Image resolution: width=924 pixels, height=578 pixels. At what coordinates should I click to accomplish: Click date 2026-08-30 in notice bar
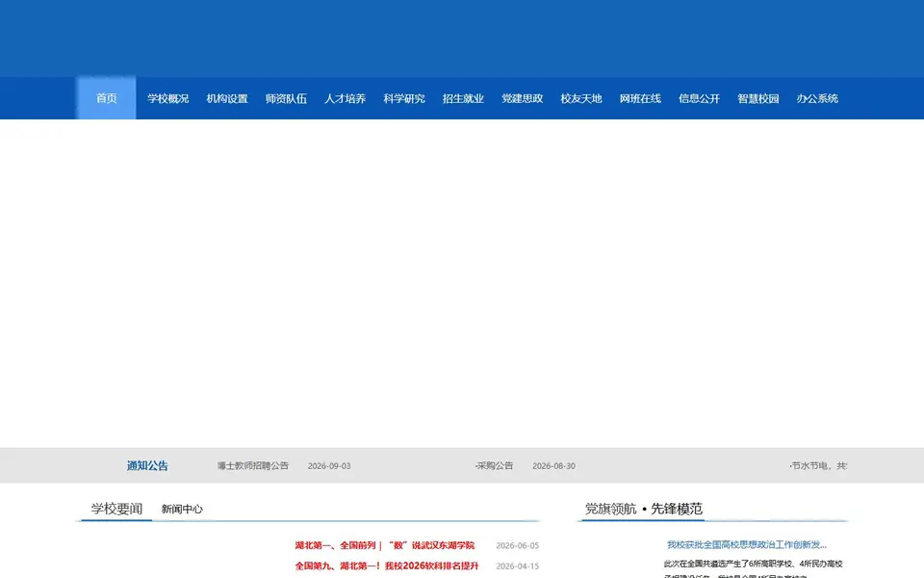pos(554,466)
